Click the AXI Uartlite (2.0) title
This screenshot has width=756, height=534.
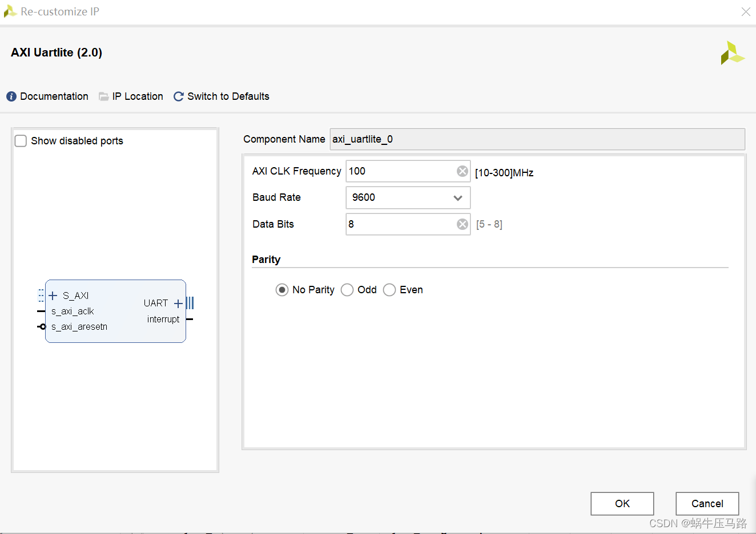click(x=57, y=52)
